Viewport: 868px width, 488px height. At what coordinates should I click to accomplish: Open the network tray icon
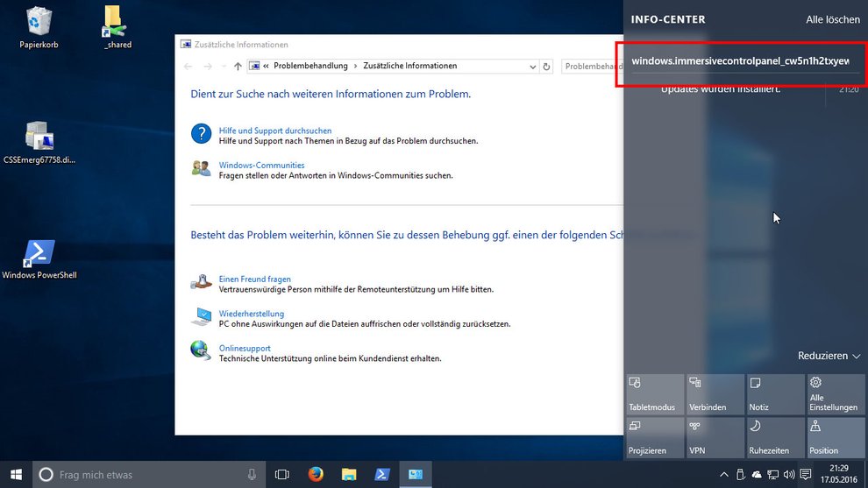pyautogui.click(x=772, y=475)
